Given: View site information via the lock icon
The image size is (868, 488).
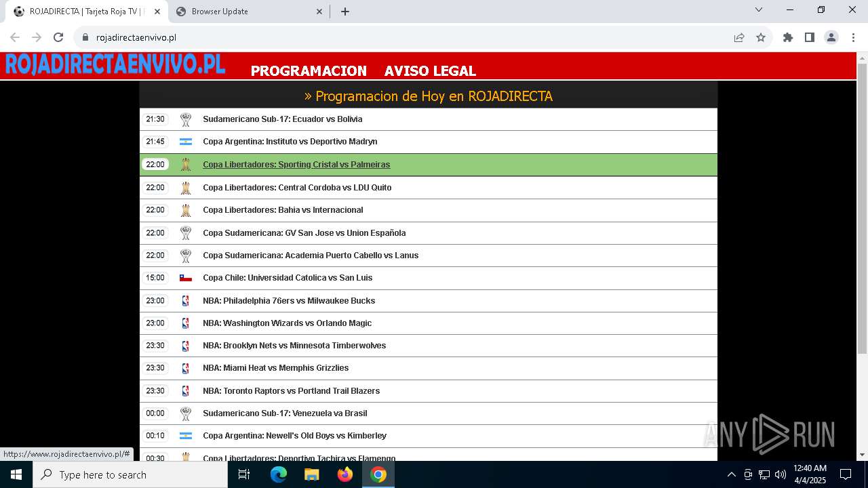Looking at the screenshot, I should coord(85,38).
